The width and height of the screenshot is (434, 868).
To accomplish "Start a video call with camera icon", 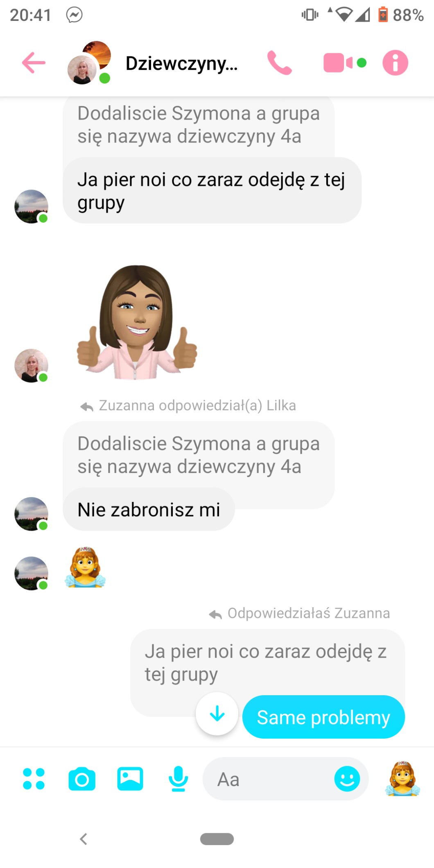I will [x=345, y=63].
